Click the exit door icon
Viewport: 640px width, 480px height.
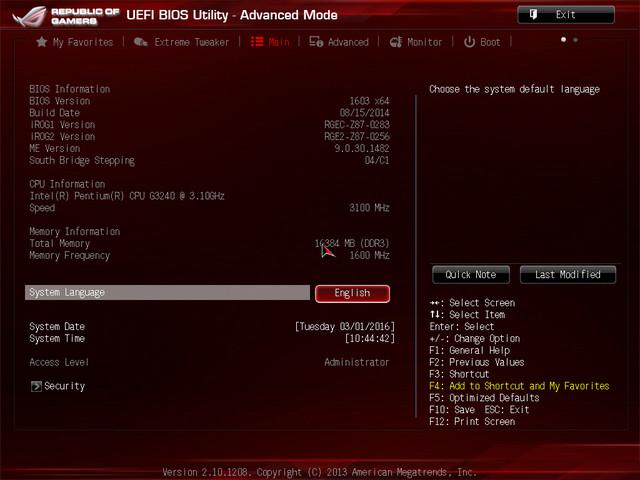(533, 15)
